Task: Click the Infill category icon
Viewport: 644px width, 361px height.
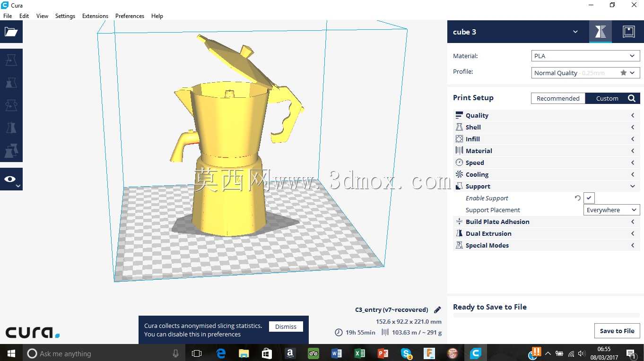Action: point(459,139)
